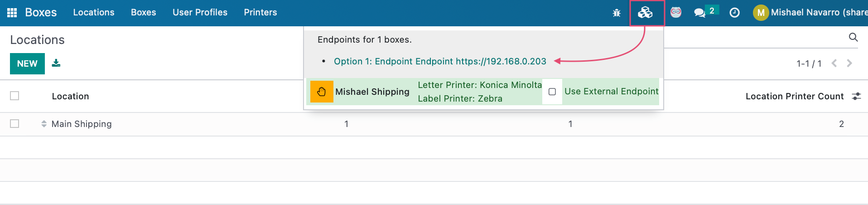Click the NEW button
The image size is (868, 205).
[x=27, y=63]
